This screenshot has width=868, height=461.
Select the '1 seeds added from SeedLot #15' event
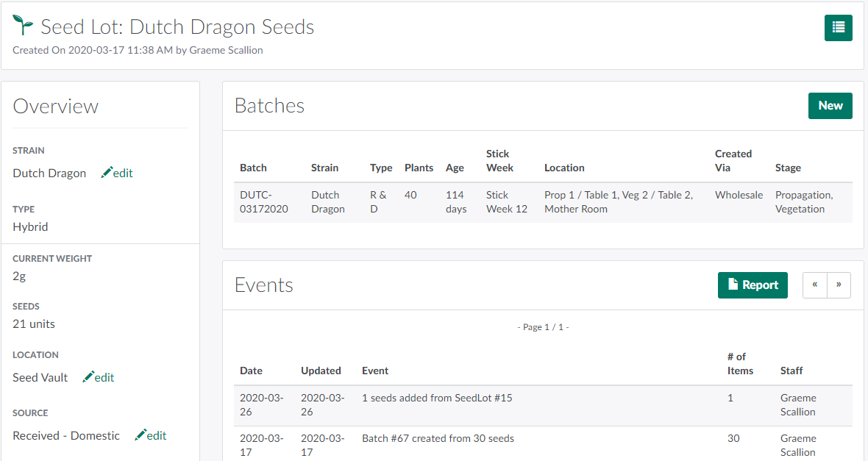(x=437, y=398)
